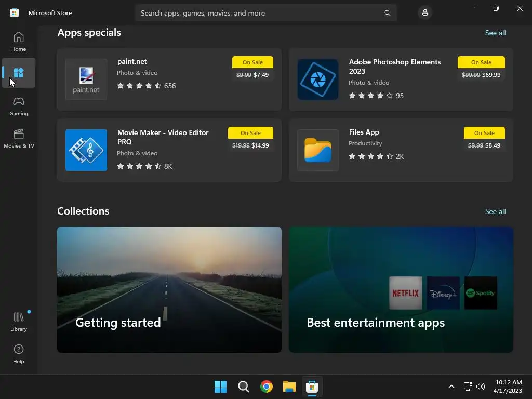Viewport: 532px width, 399px height.
Task: Click Files App star rating 2K
Action: coord(376,156)
